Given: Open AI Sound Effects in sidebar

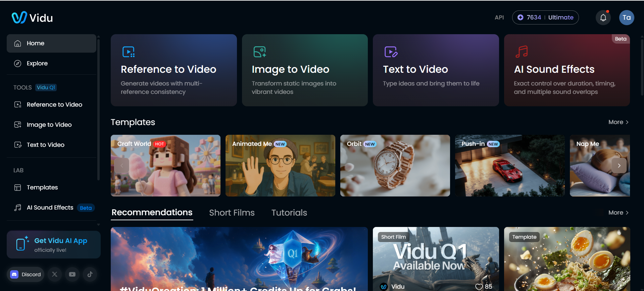Looking at the screenshot, I should (x=50, y=208).
